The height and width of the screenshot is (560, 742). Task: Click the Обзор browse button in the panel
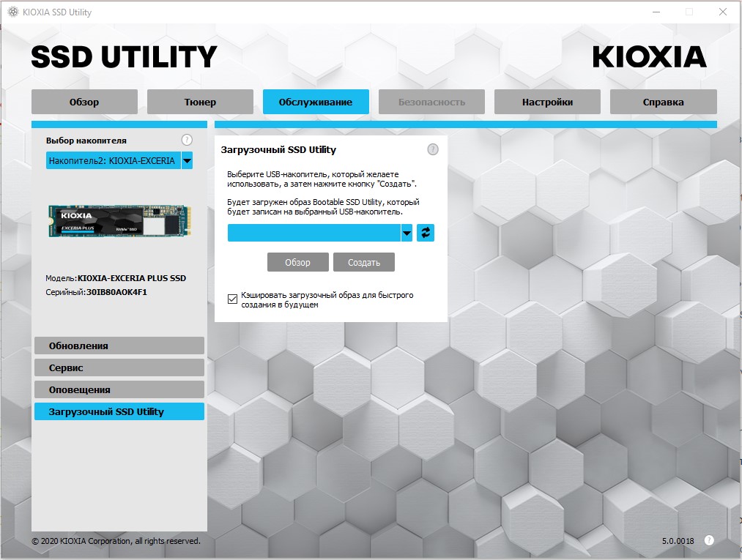coord(297,262)
